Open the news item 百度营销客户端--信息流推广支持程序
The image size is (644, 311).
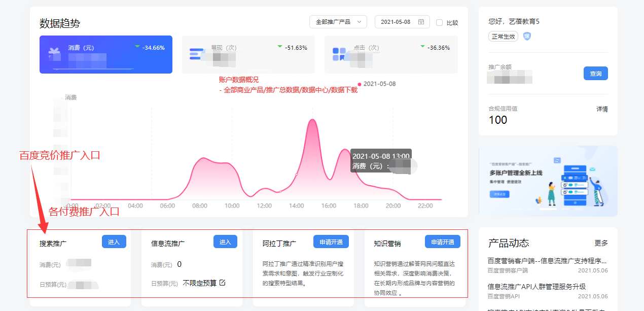548,261
